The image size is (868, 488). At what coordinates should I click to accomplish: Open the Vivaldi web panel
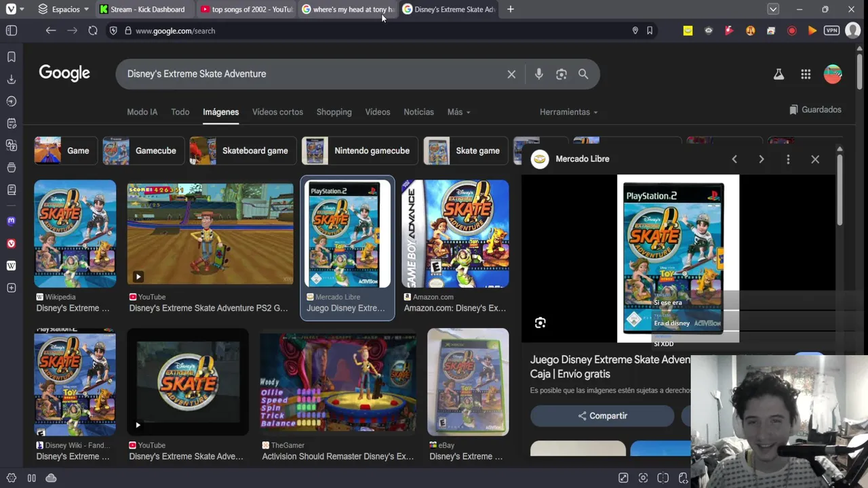(11, 243)
